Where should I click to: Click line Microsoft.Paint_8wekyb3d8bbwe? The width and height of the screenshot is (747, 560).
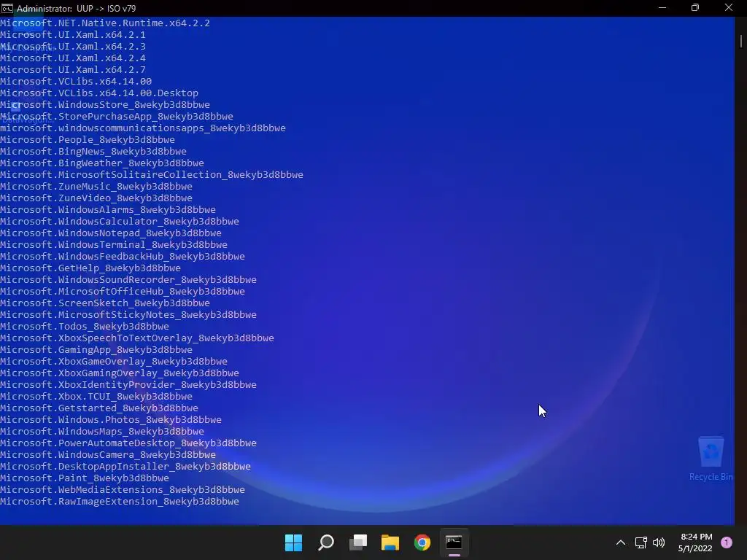click(85, 478)
